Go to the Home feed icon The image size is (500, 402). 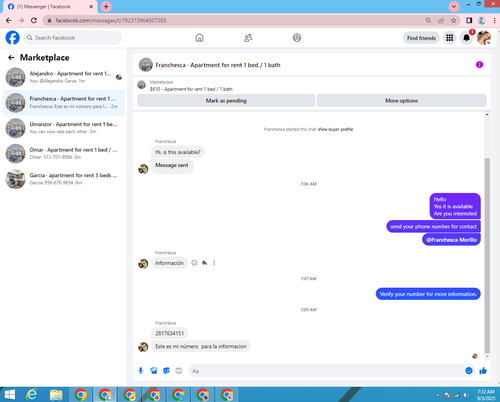[199, 38]
